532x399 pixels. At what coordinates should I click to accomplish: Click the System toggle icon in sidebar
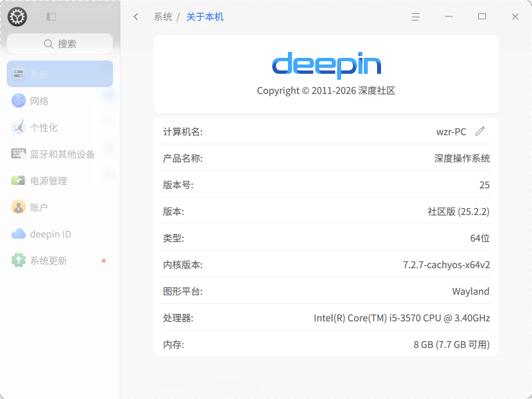point(19,74)
